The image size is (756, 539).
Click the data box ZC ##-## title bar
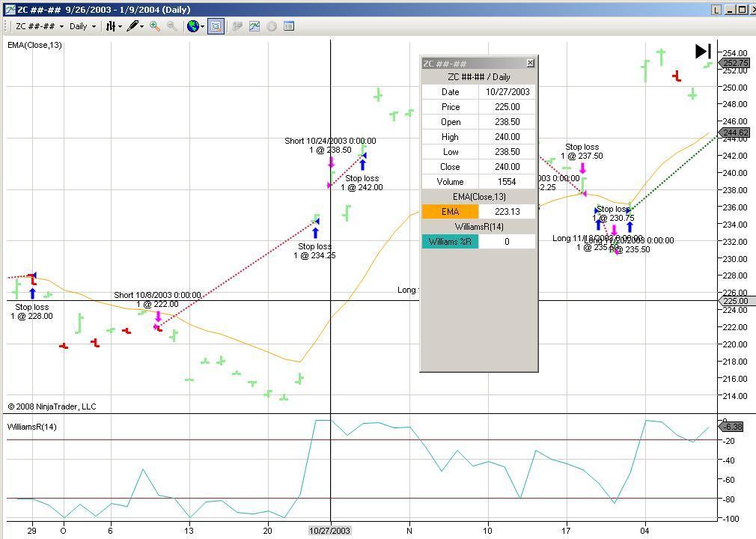(474, 63)
